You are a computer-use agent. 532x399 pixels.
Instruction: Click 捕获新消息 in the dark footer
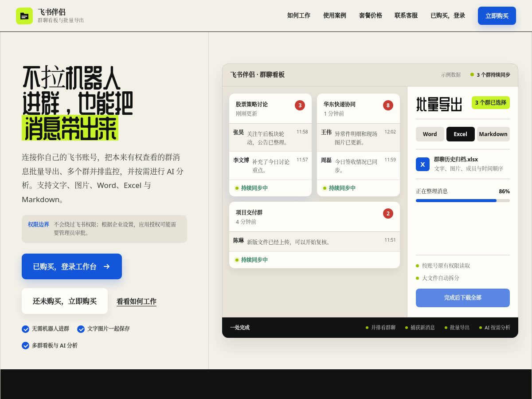[x=422, y=328]
